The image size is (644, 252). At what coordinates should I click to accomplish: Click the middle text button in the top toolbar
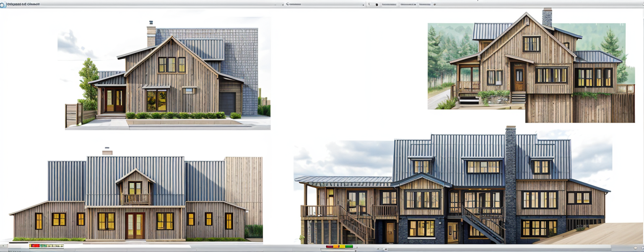click(408, 5)
